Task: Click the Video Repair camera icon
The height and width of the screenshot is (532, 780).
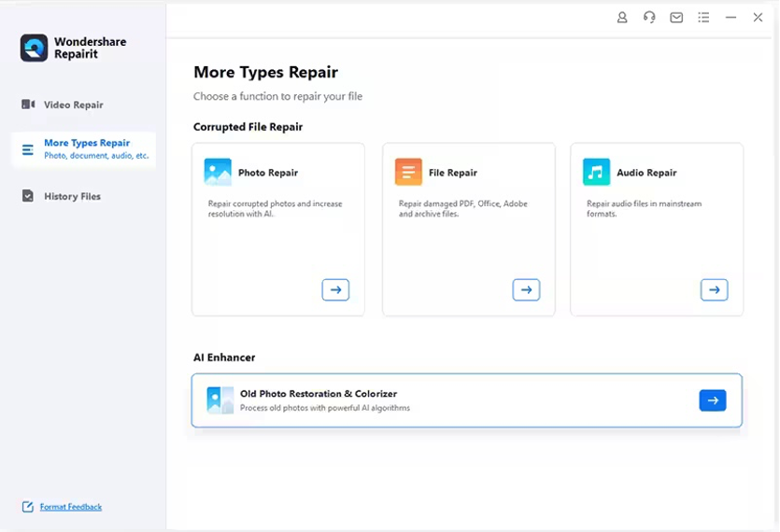Action: click(28, 105)
